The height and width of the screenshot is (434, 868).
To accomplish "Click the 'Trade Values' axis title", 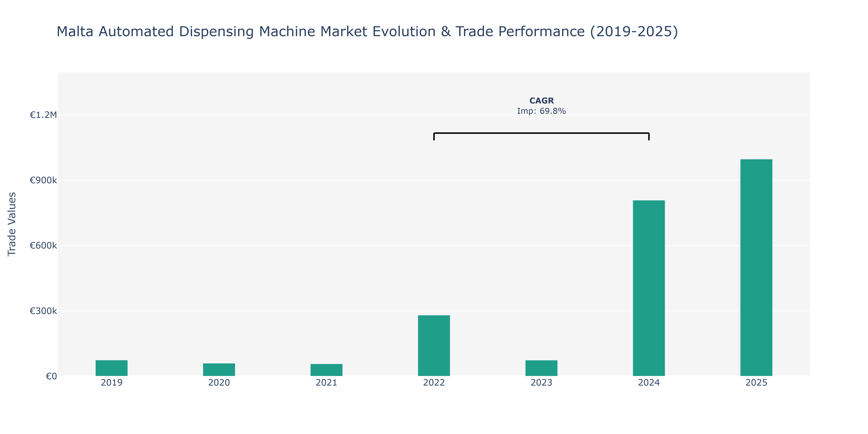I will [x=12, y=224].
